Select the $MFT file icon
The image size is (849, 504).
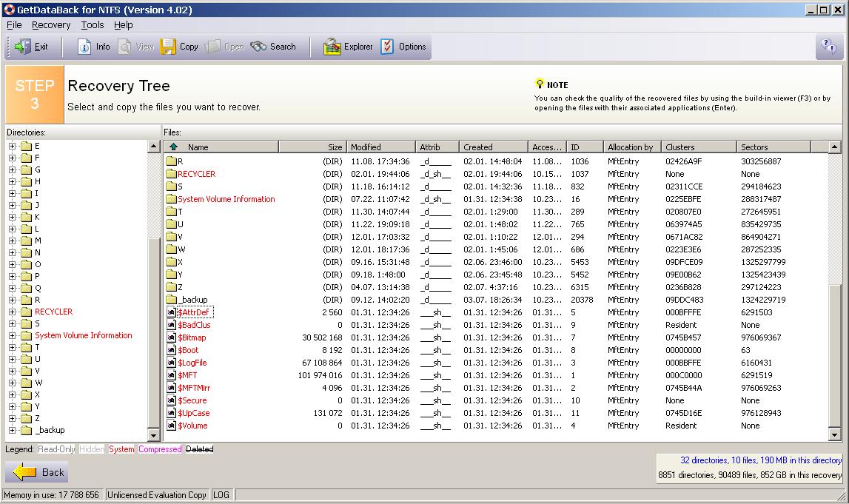tap(171, 375)
